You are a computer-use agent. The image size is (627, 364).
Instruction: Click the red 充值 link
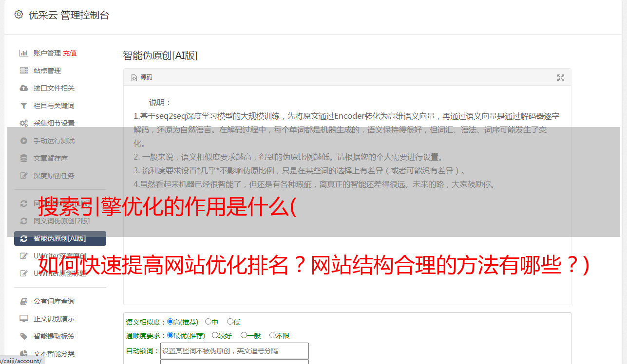pyautogui.click(x=70, y=53)
